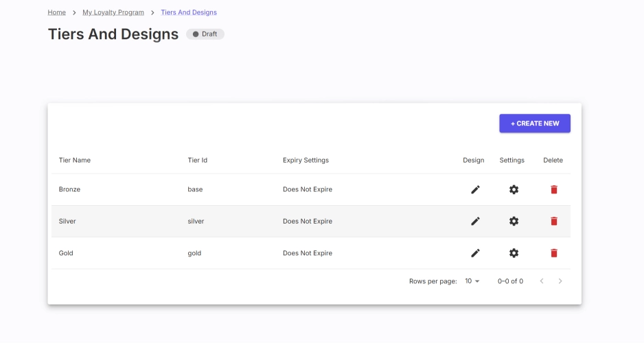Screen dimensions: 644x343
Task: Go to the previous table page
Action: coord(542,281)
